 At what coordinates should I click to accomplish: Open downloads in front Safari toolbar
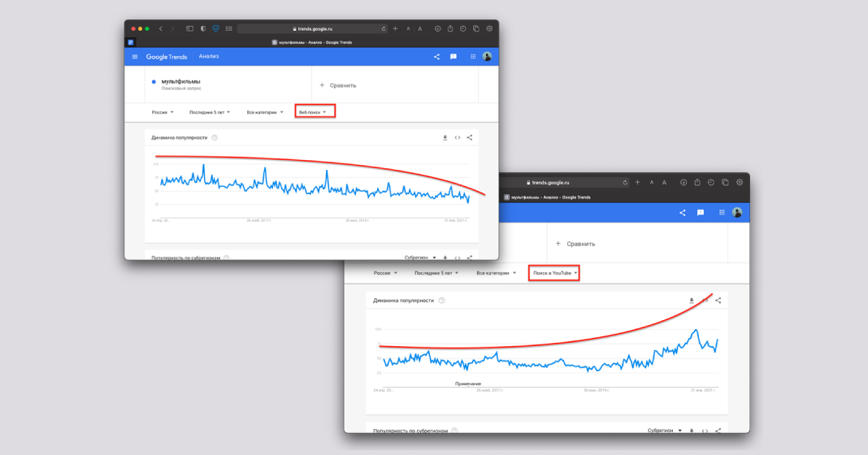437,28
